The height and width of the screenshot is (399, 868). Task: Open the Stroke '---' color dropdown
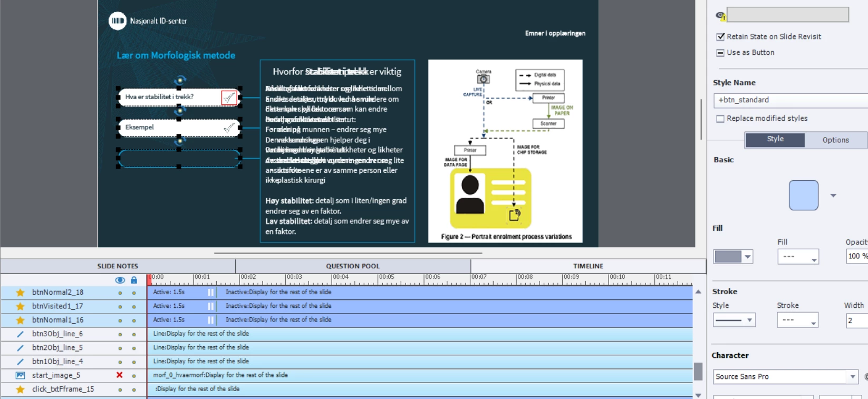[797, 320]
